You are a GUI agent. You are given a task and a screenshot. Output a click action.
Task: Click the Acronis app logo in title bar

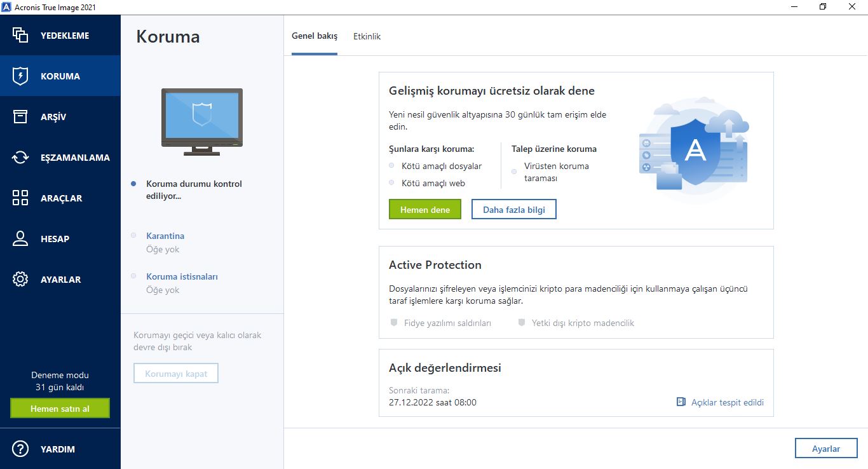pos(6,6)
